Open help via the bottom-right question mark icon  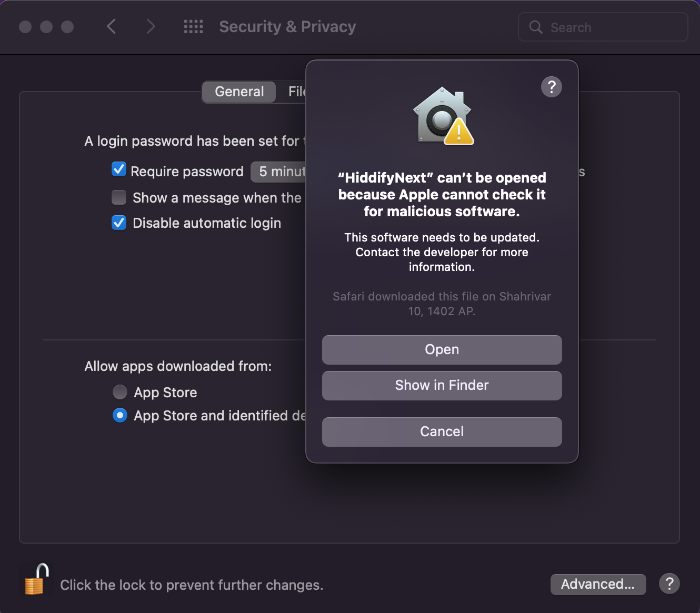(x=669, y=584)
